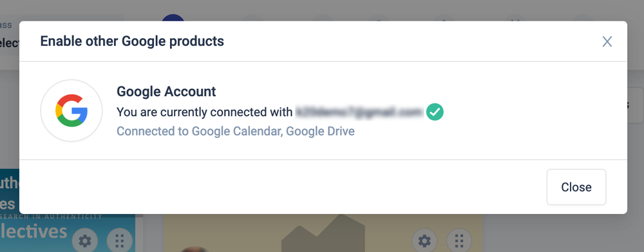644x252 pixels.
Task: Click the grid dots icon on beige card
Action: [459, 240]
